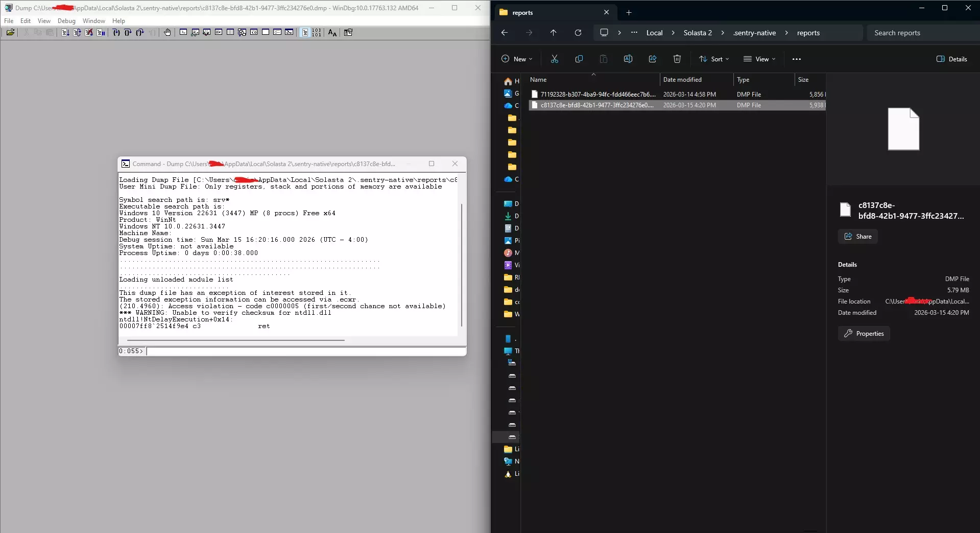
Task: Click the Stop Debugging toolbar icon
Action: pos(89,33)
